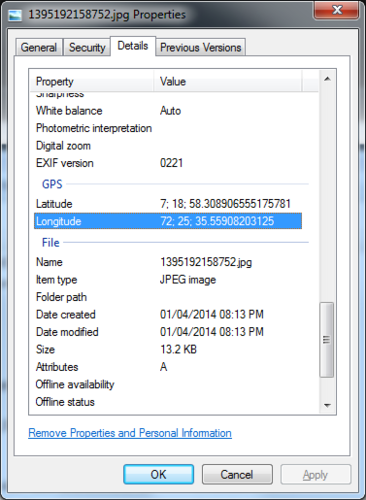The width and height of the screenshot is (366, 500).
Task: Click scrollbar up arrow in details list
Action: pos(327,79)
